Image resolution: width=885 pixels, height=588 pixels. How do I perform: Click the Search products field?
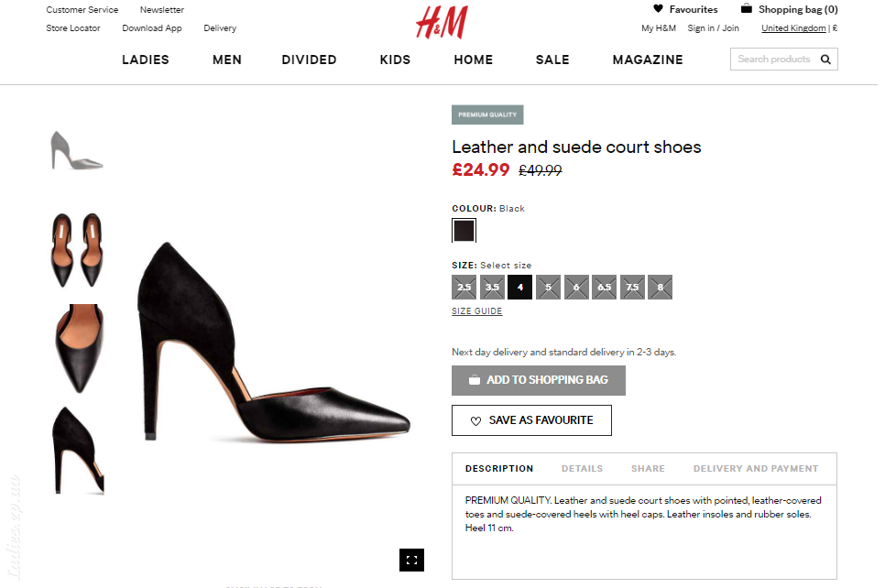point(774,60)
